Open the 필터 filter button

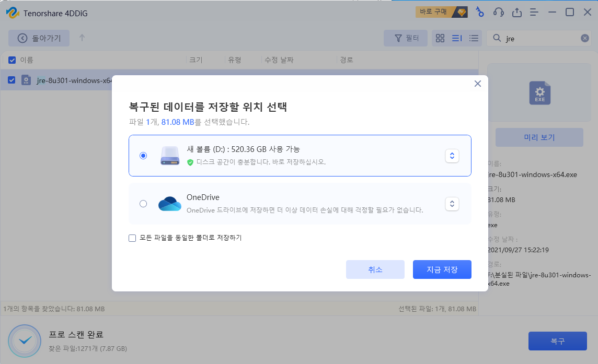point(406,38)
